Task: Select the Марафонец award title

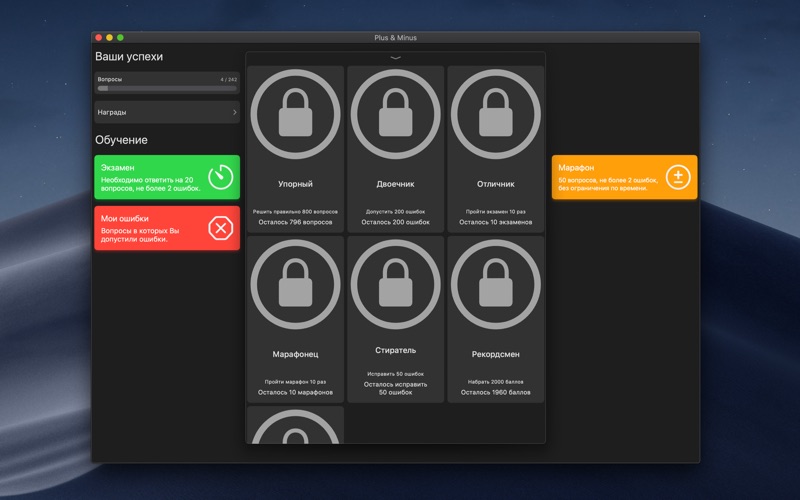Action: tap(295, 354)
